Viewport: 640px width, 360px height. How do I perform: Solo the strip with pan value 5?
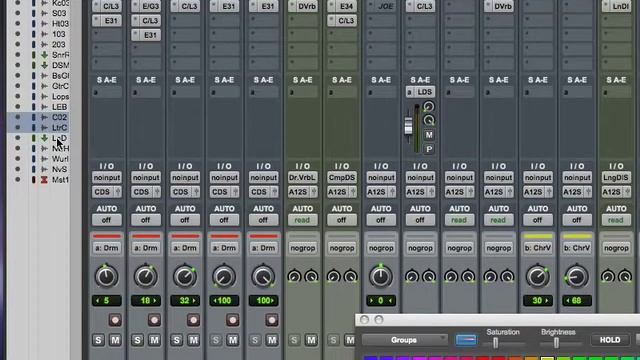[98, 340]
